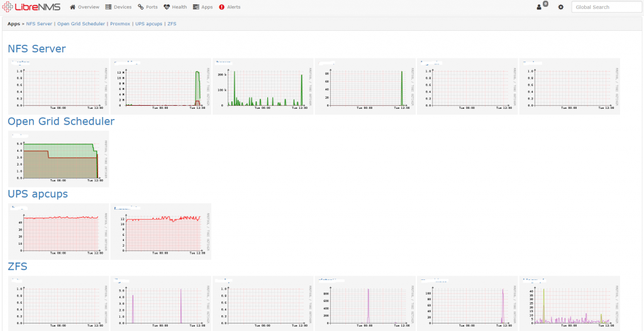644x331 pixels.
Task: Open the ZFS section heading
Action: (18, 266)
